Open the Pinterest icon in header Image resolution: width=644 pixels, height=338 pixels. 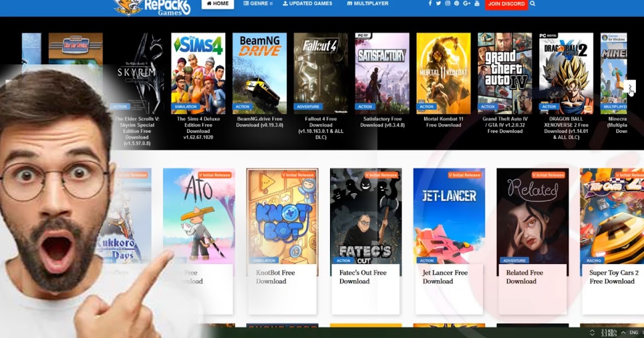[456, 3]
